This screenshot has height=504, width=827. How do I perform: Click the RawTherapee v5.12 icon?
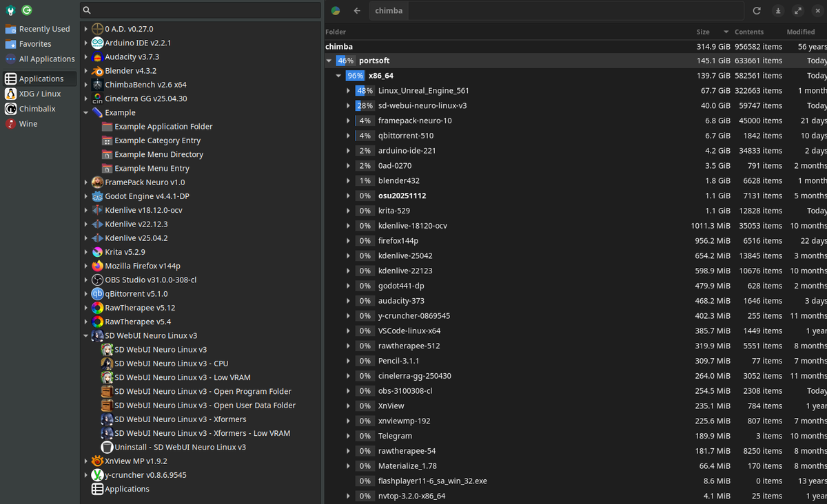pyautogui.click(x=98, y=308)
